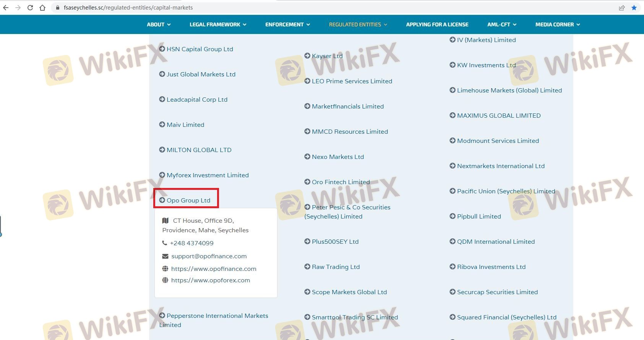Click the Pacific Union (Seychelles) arrow icon

click(x=453, y=191)
